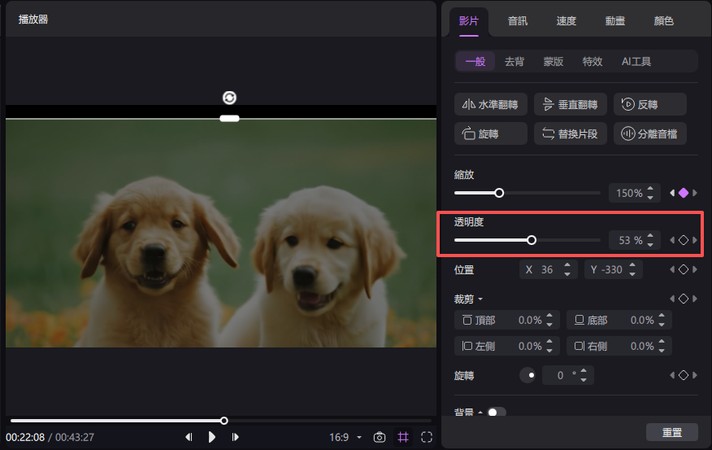The height and width of the screenshot is (450, 712).
Task: Increase 位置 X with up stepper
Action: pyautogui.click(x=567, y=265)
